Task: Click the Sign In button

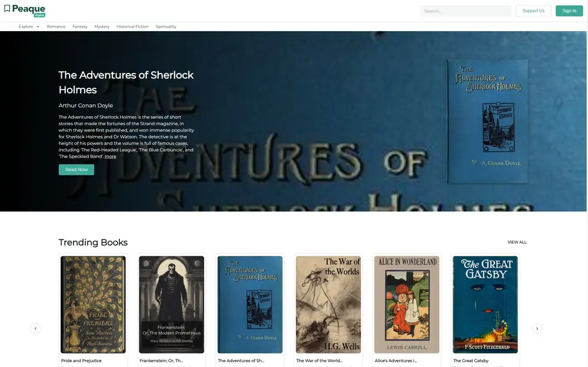Action: tap(569, 11)
